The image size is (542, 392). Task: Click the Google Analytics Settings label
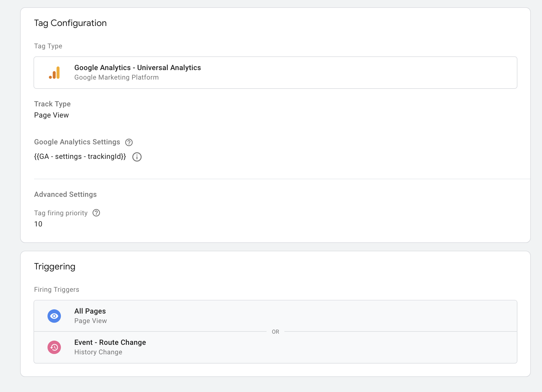[x=77, y=142]
